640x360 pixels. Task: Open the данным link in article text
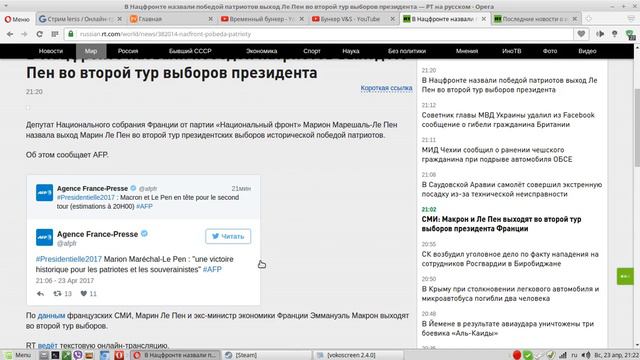51,316
